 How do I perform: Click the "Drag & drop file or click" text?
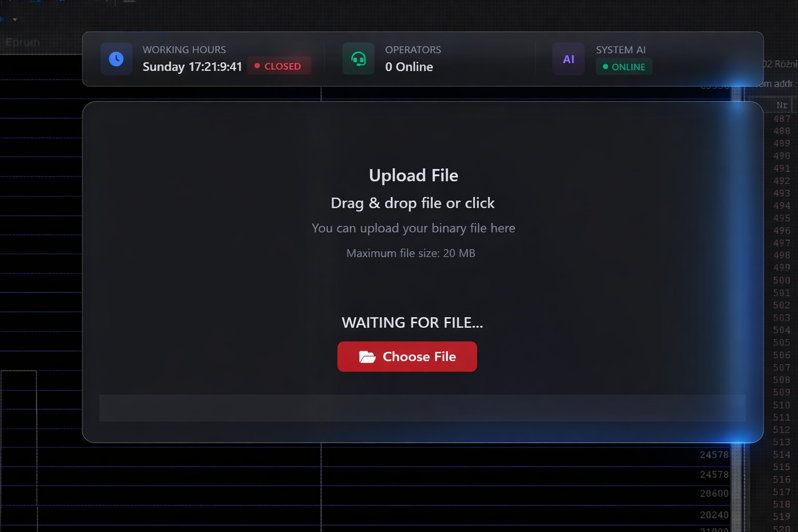tap(413, 203)
